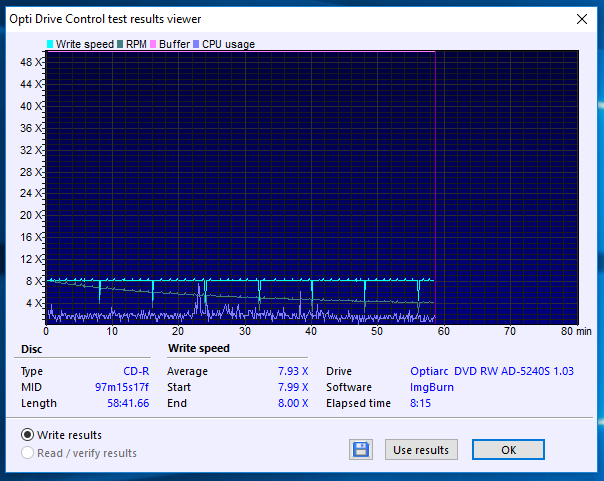Click the CPU usage legend swatch
Screen dimensions: 604x481
(196, 44)
